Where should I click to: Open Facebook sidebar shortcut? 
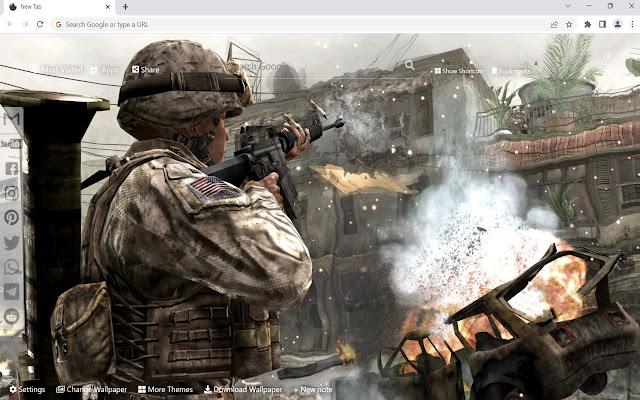coord(12,168)
